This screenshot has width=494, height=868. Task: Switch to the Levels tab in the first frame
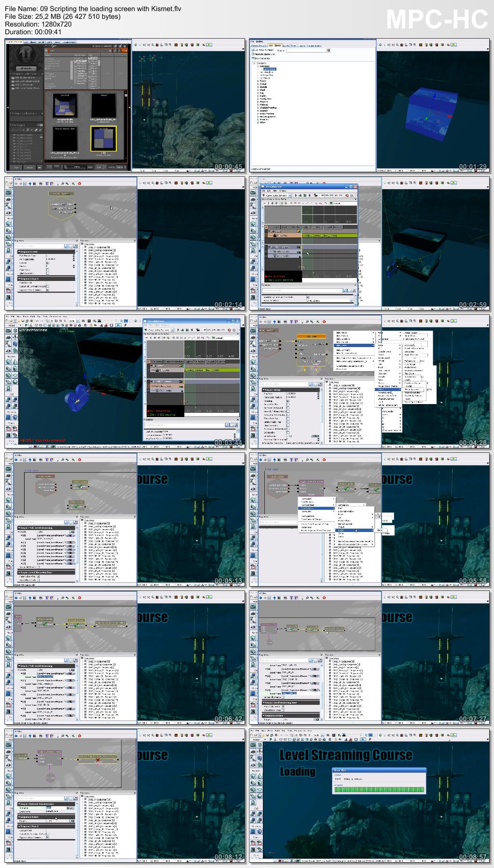coord(41,42)
